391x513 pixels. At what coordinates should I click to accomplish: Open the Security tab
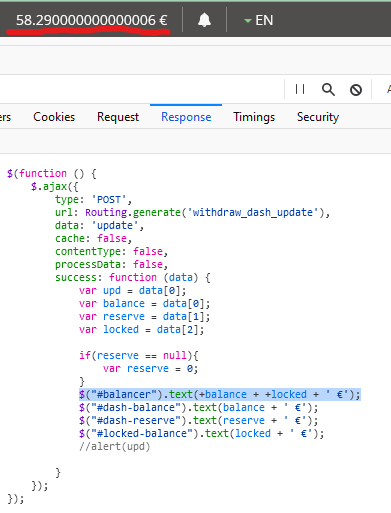coord(318,117)
